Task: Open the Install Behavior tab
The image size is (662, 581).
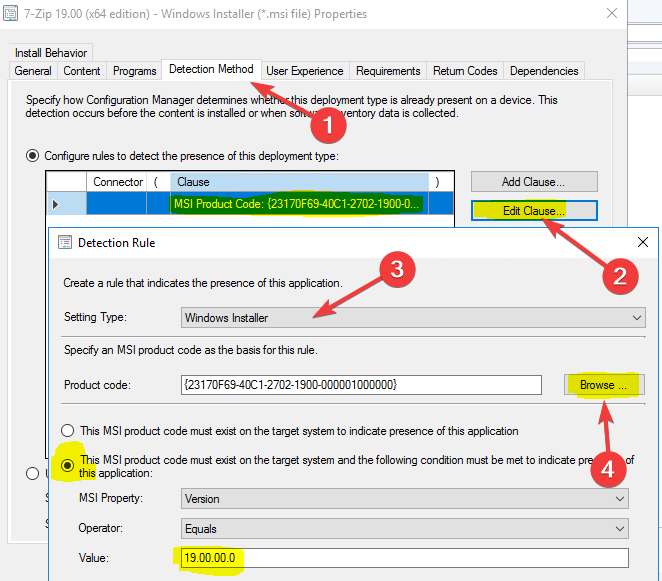Action: pyautogui.click(x=51, y=53)
